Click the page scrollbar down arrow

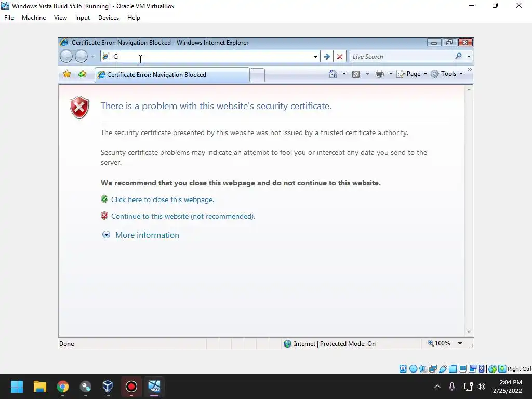(469, 331)
